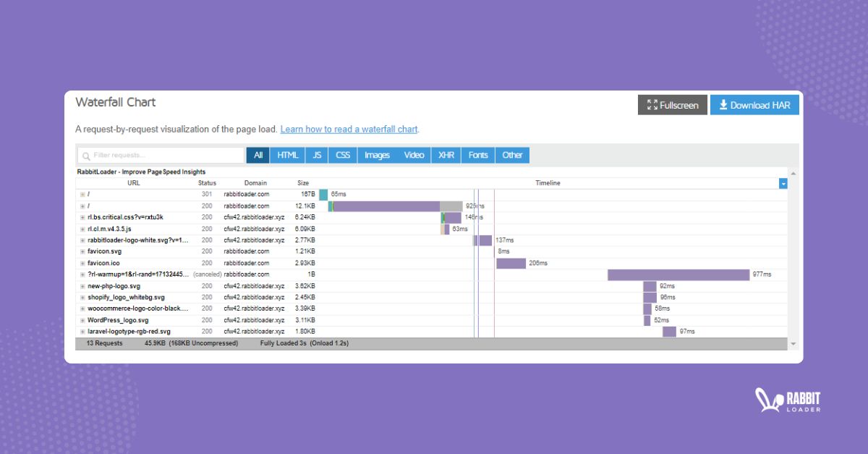Image resolution: width=868 pixels, height=454 pixels.
Task: Select the Fonts filter tab
Action: (477, 154)
